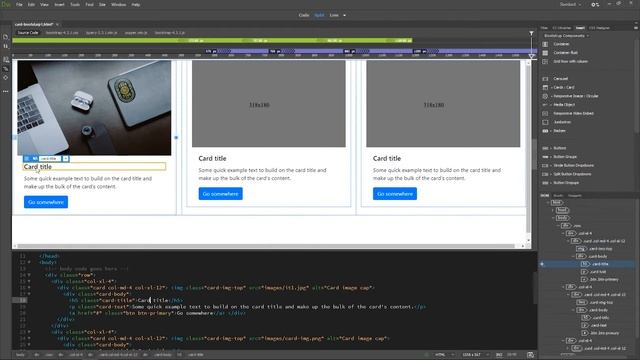
Task: Open the Insert panel options menu icon
Action: pos(636,28)
